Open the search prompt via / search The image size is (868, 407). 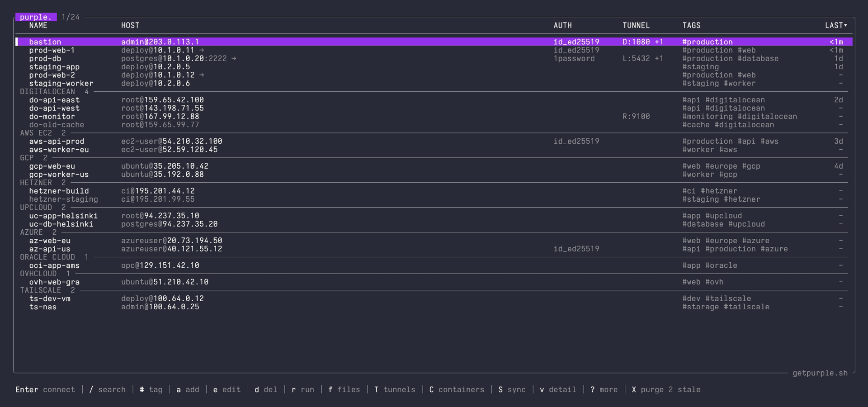click(x=107, y=389)
